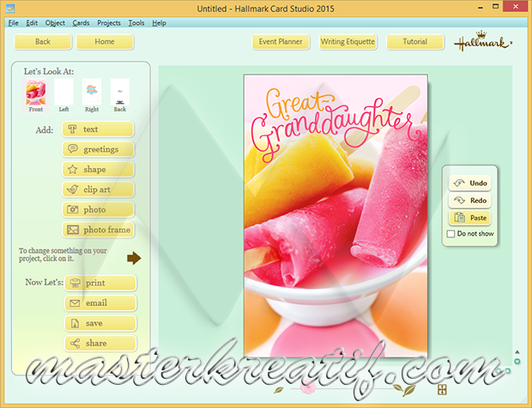Click the scroll-up triangle arrow
The height and width of the screenshot is (408, 532).
click(x=517, y=352)
